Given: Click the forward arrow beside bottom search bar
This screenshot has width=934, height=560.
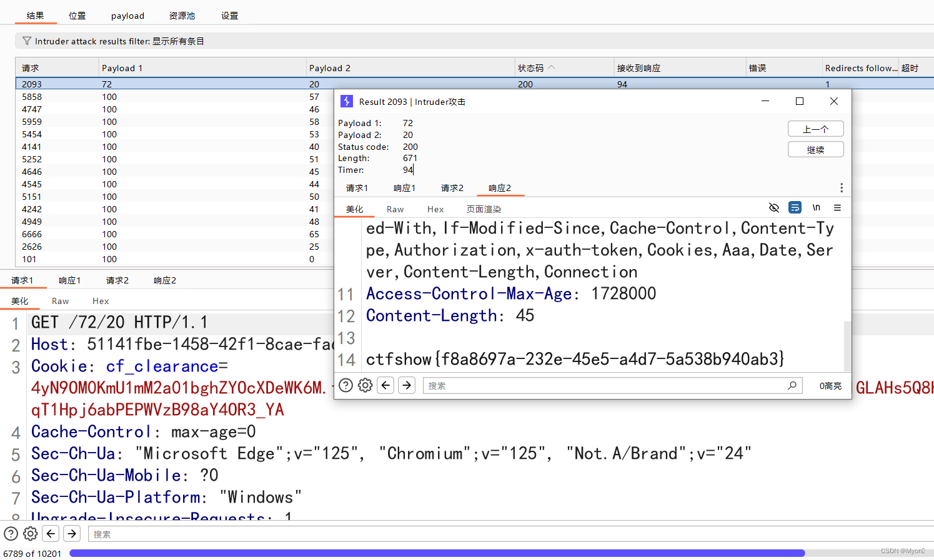Looking at the screenshot, I should pyautogui.click(x=71, y=534).
